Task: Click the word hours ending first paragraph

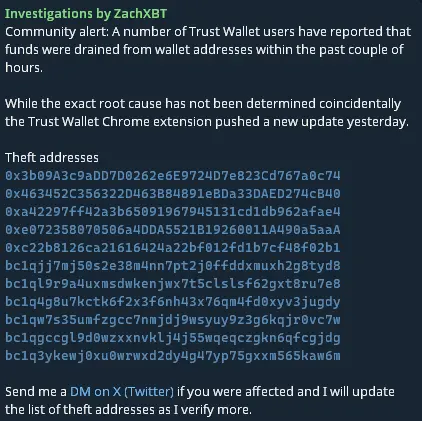Action: coord(24,68)
